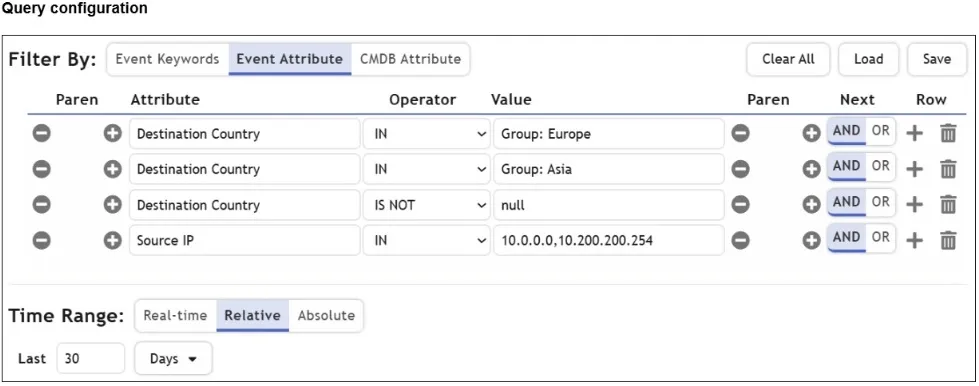The height and width of the screenshot is (386, 979).
Task: Add left paren on Group: Asia row
Action: (x=112, y=169)
